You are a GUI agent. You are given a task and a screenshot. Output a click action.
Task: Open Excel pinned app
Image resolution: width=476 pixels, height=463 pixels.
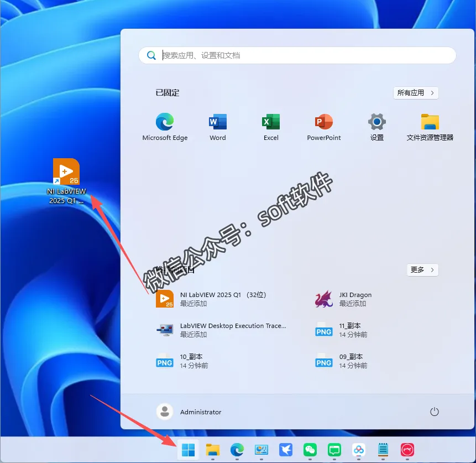(x=271, y=127)
